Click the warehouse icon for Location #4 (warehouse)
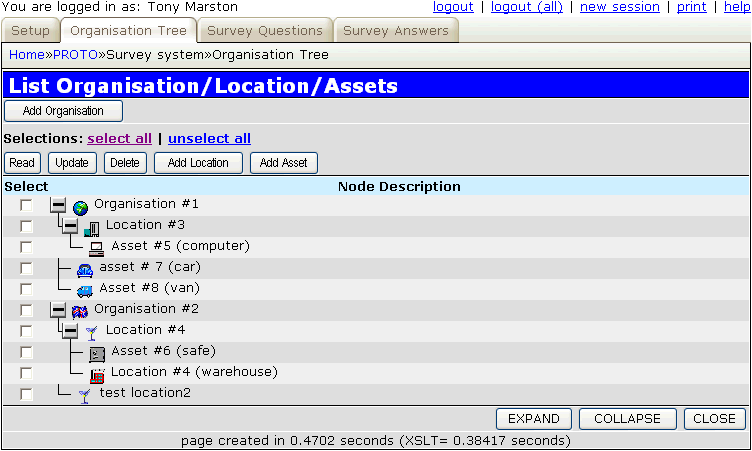752x451 pixels. click(x=97, y=374)
